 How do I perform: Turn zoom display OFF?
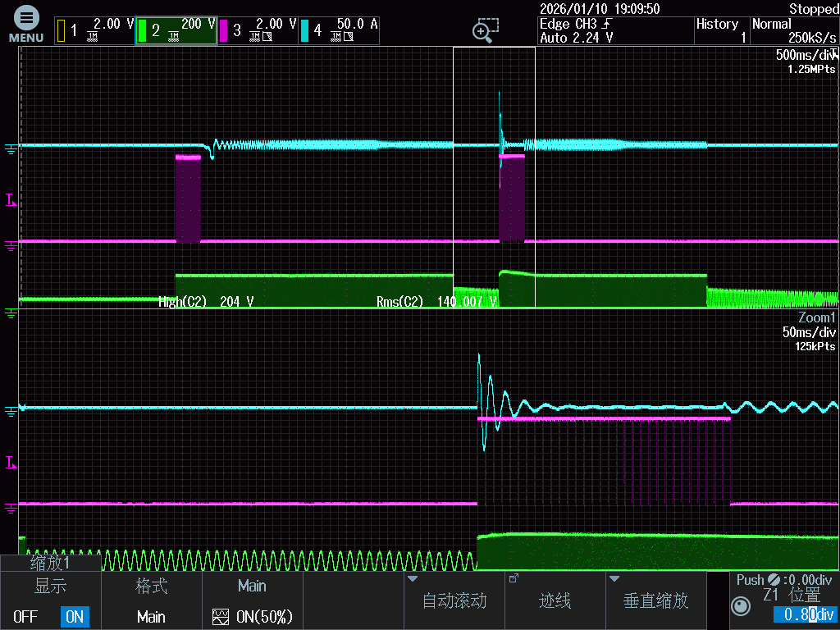tap(25, 616)
